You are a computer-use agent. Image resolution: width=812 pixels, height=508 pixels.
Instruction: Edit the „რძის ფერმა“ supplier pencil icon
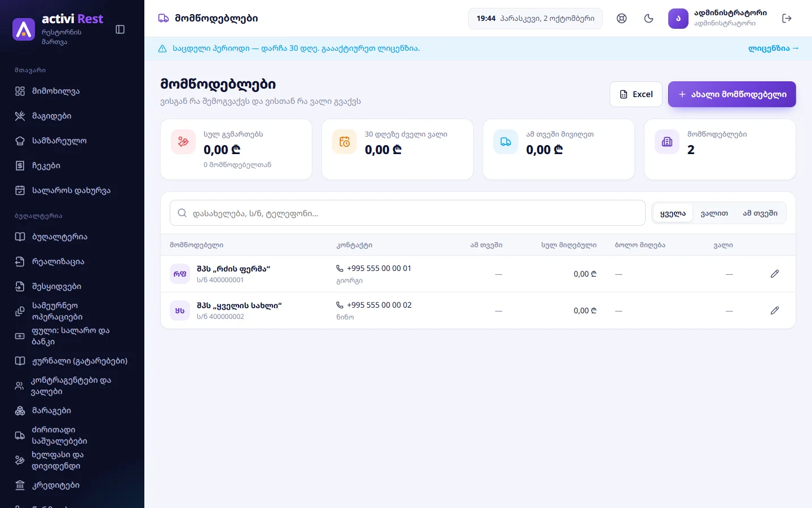pyautogui.click(x=775, y=274)
